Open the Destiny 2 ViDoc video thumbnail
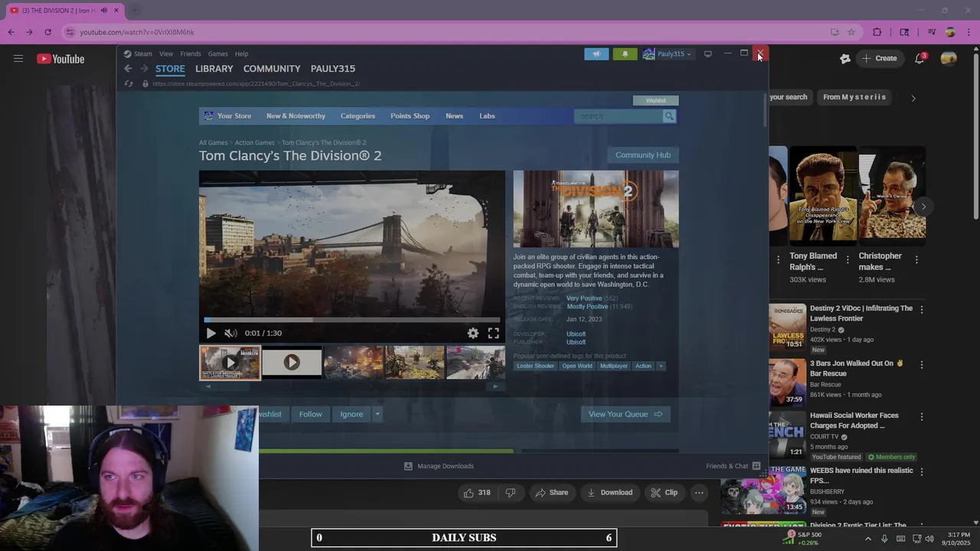Screen dimensions: 980x551 787,328
